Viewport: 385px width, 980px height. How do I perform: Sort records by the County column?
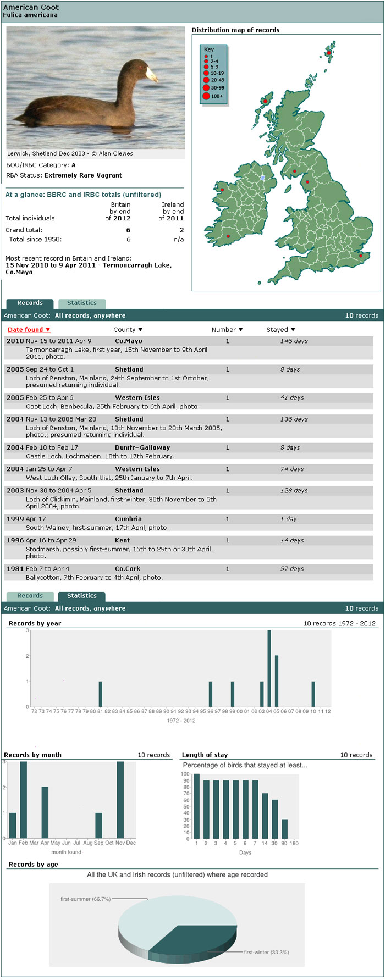(x=128, y=330)
